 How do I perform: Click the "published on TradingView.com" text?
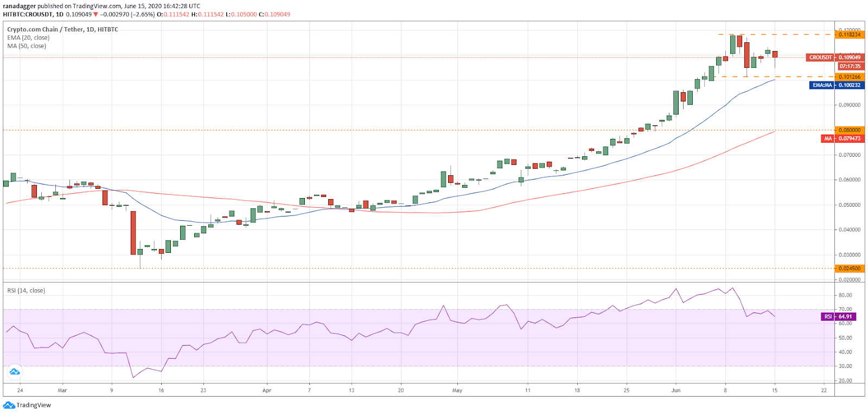tap(80, 6)
